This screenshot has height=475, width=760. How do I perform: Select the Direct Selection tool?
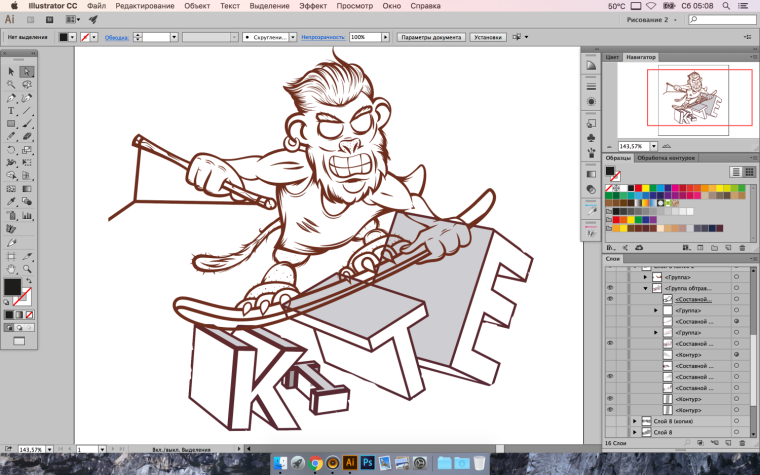(x=27, y=71)
